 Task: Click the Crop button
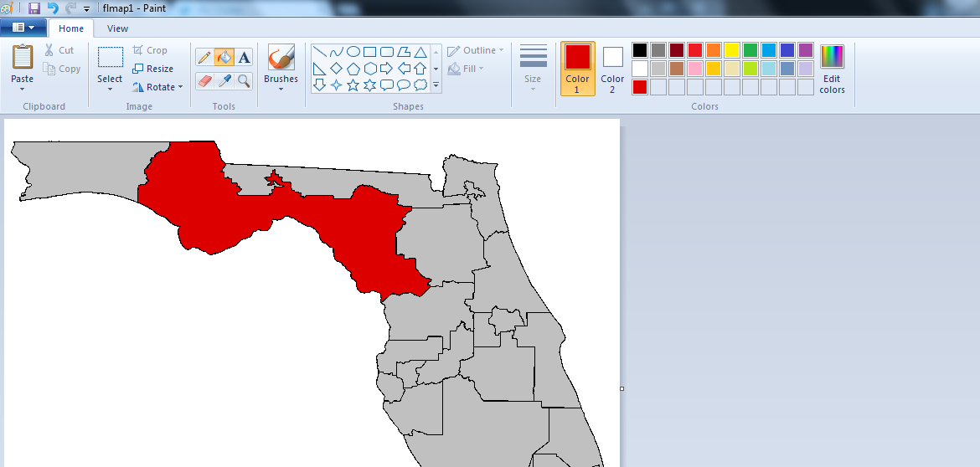[150, 50]
